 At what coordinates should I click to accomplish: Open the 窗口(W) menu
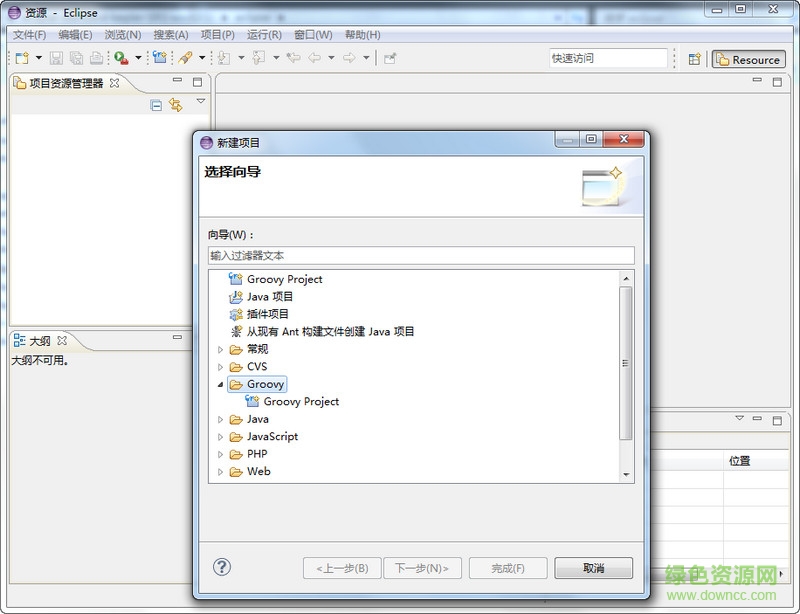tap(313, 35)
